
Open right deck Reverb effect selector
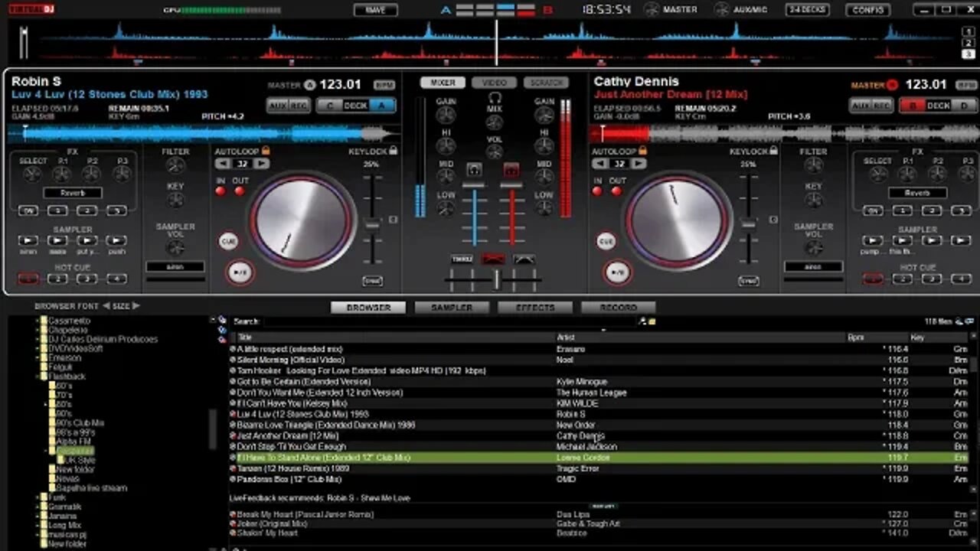916,194
